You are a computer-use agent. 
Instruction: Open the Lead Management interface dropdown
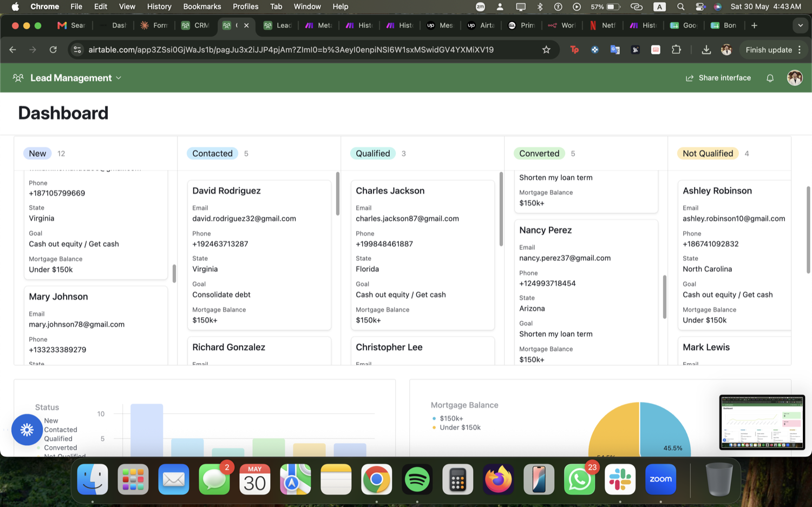click(75, 78)
